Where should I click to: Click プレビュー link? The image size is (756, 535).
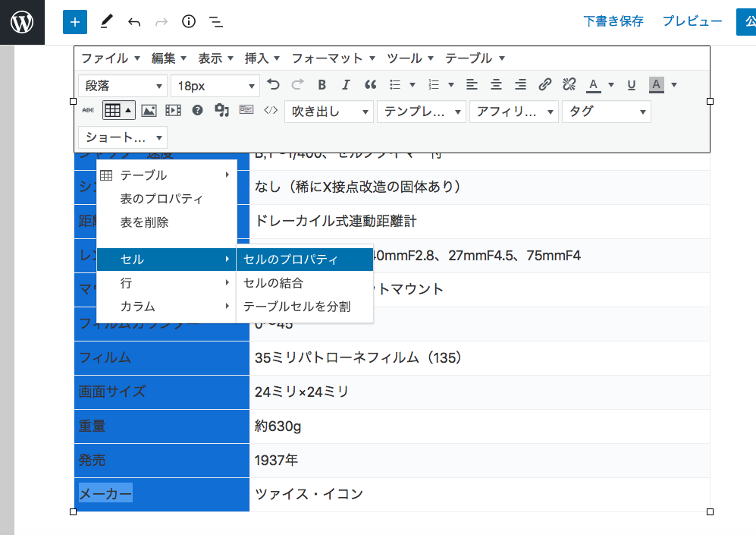pos(692,21)
